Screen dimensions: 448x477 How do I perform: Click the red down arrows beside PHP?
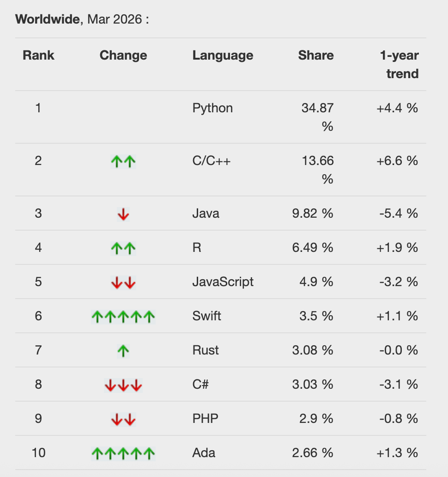click(123, 419)
